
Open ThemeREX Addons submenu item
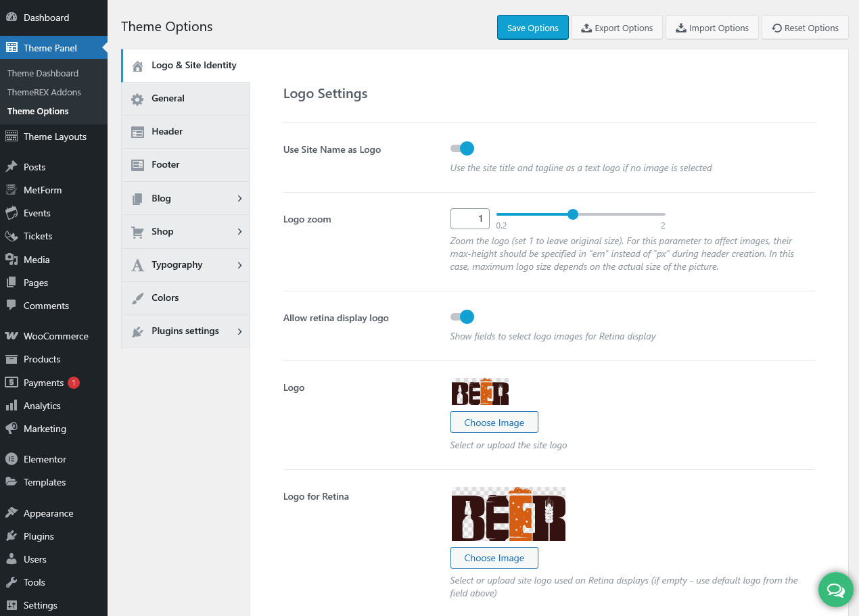point(44,92)
